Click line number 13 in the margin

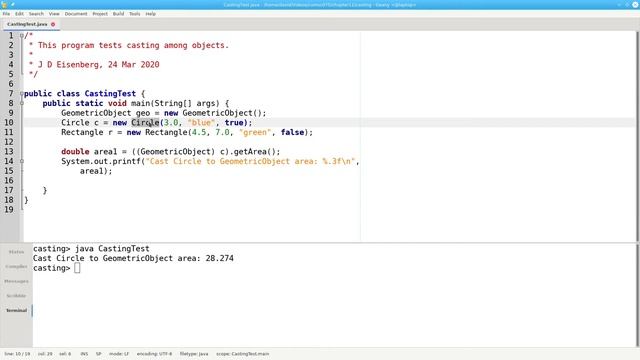coord(9,151)
